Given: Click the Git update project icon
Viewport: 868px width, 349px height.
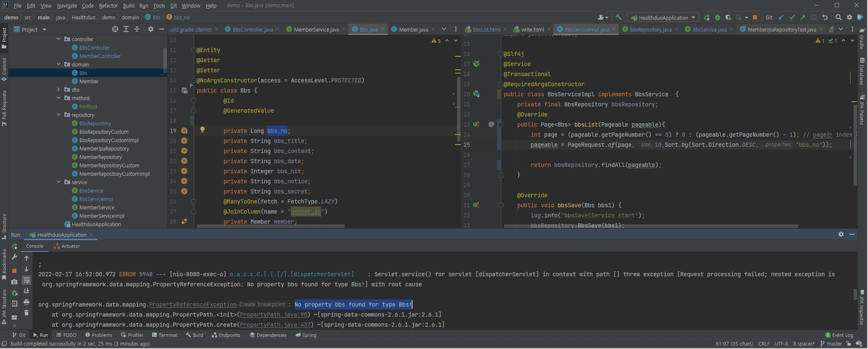Looking at the screenshot, I should point(781,18).
